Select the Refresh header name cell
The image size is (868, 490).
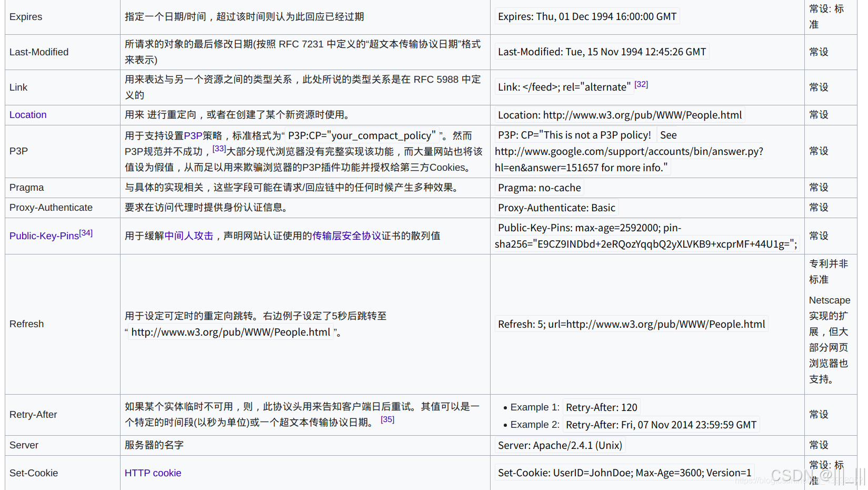click(63, 324)
